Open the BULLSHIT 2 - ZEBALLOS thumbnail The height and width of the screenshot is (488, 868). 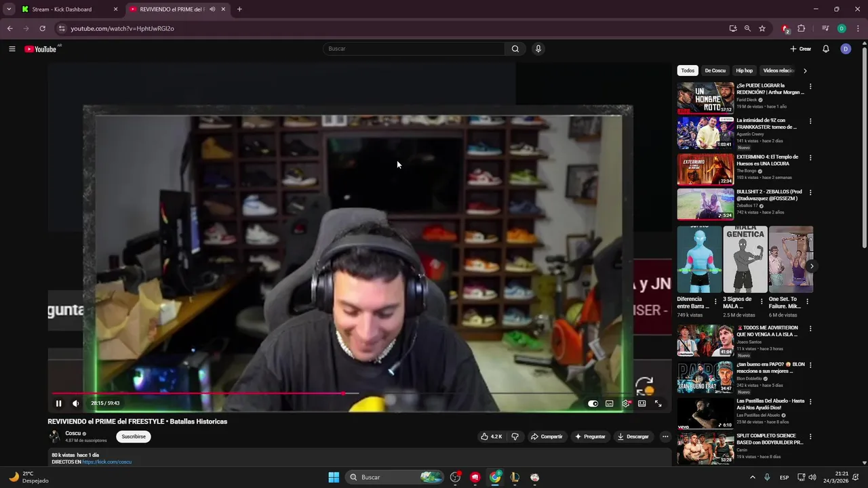pyautogui.click(x=705, y=204)
